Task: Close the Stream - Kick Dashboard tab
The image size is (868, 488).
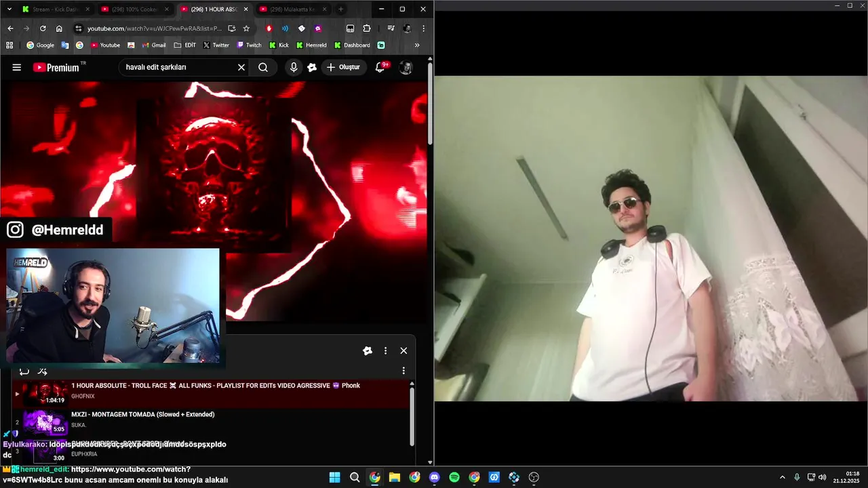Action: (86, 9)
